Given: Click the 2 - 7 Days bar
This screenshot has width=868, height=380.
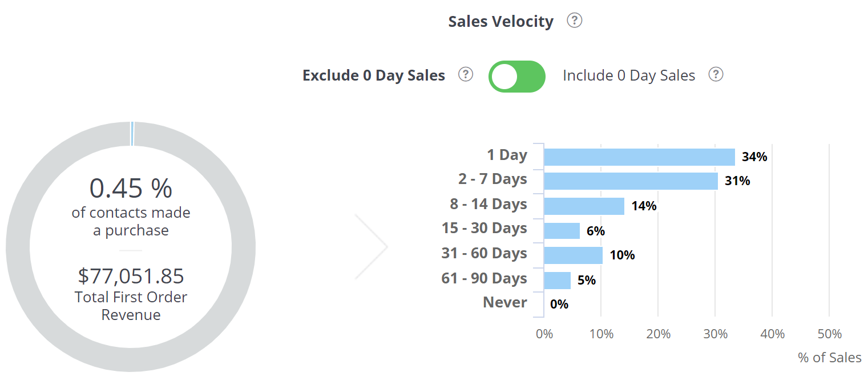Looking at the screenshot, I should [x=631, y=181].
